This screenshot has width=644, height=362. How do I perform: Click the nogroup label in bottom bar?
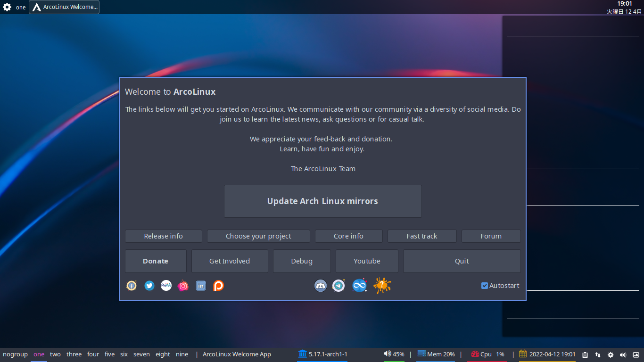[x=15, y=354]
